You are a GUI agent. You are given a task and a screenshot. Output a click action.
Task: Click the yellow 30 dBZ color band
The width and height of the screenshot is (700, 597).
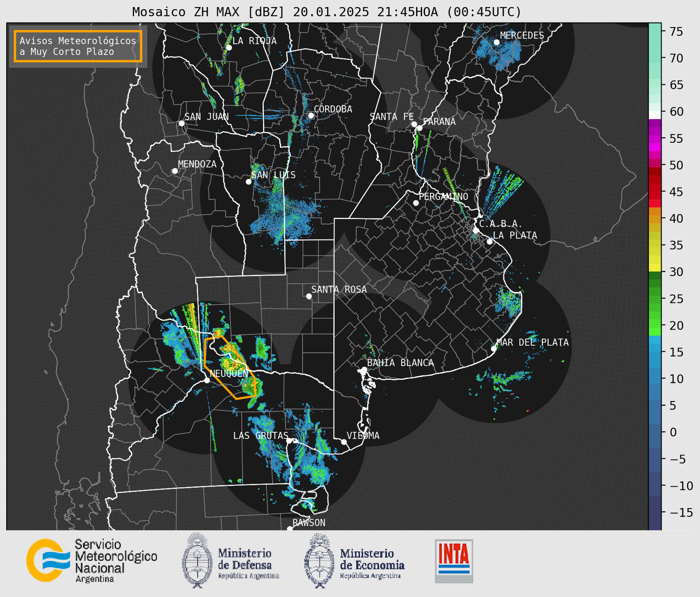click(x=655, y=268)
